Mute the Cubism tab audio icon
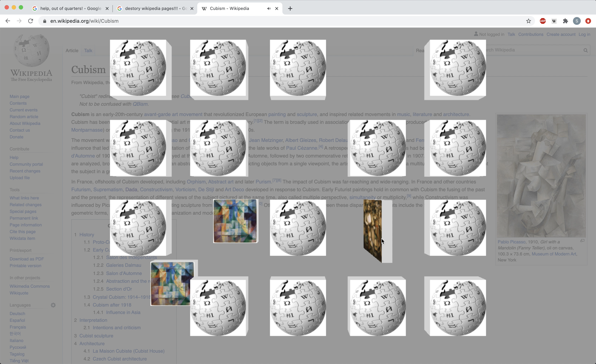 tap(269, 9)
